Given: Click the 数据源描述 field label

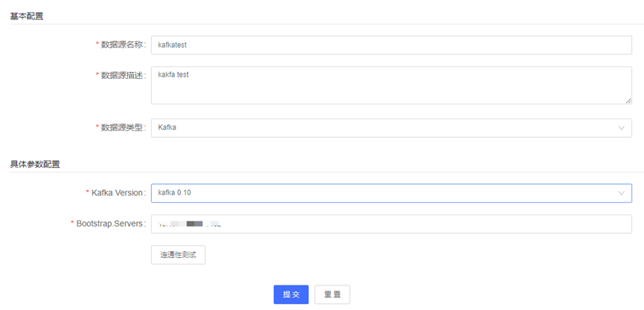Looking at the screenshot, I should point(122,75).
